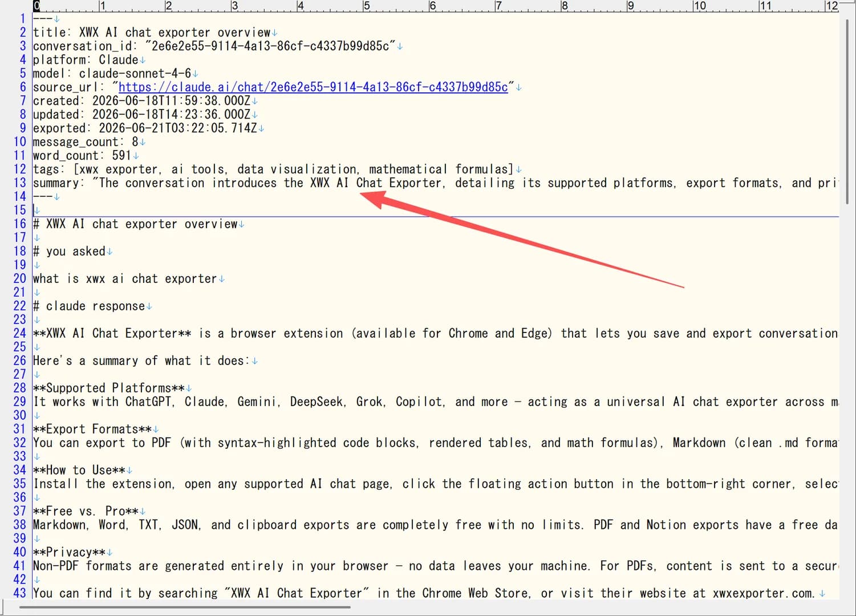Click line number 13 in gutter

pyautogui.click(x=20, y=183)
